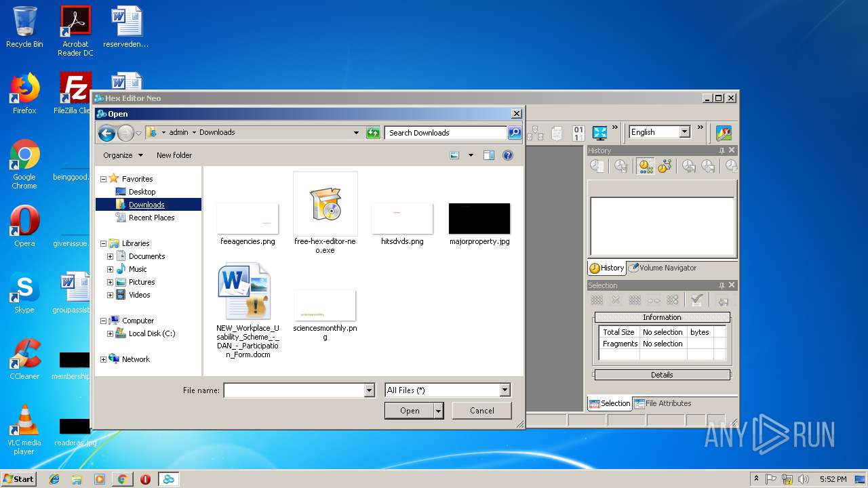Select the feeagencies.png file

pos(248,224)
